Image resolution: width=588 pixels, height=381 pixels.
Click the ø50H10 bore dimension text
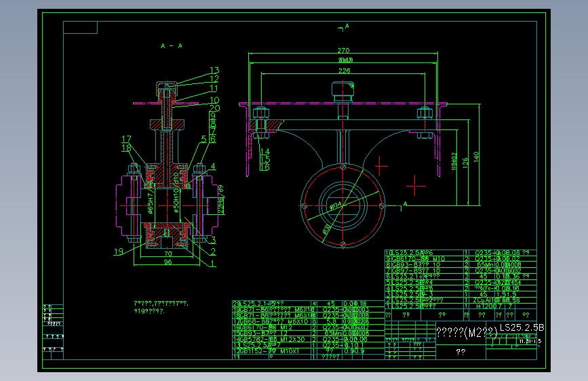point(176,201)
